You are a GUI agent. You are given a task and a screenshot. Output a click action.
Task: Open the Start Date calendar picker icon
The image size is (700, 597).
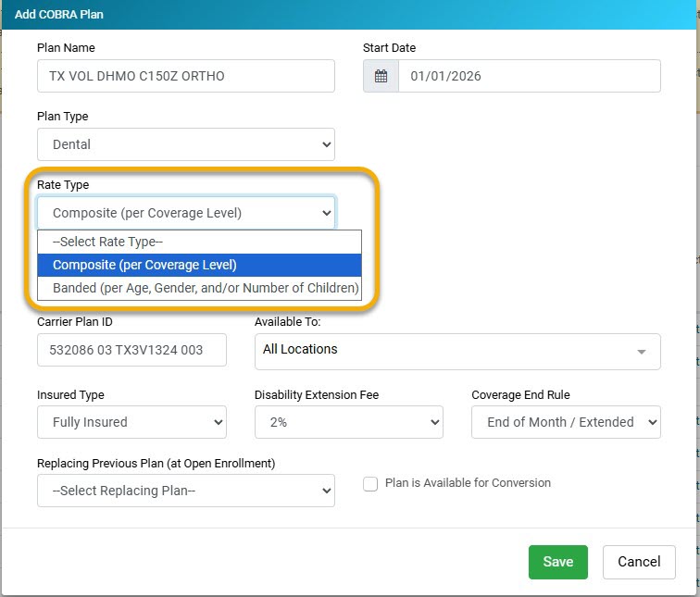[x=381, y=77]
